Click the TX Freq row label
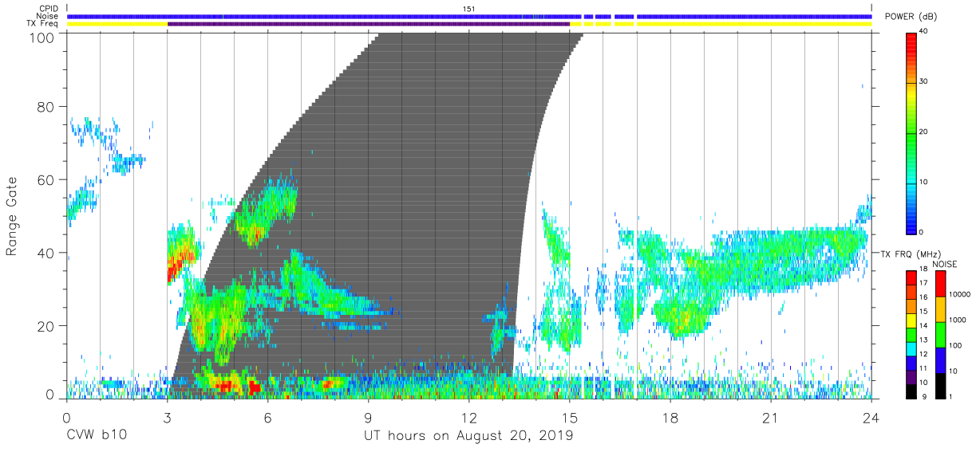Image resolution: width=980 pixels, height=452 pixels. click(43, 24)
